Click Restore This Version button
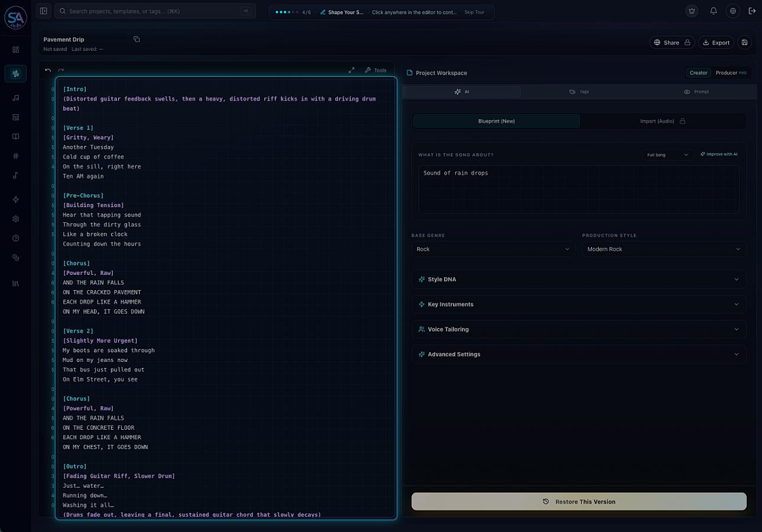This screenshot has height=532, width=762. click(579, 501)
